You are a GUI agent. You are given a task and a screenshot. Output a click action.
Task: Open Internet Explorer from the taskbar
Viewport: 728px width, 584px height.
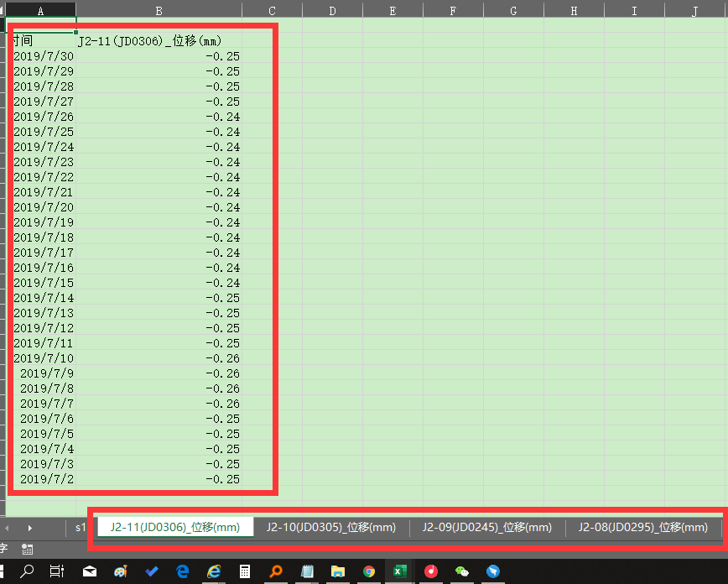[x=214, y=571]
